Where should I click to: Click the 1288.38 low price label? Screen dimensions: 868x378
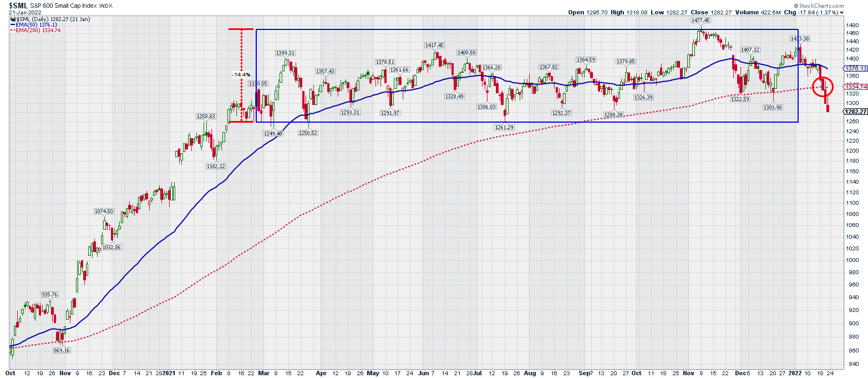pos(614,114)
